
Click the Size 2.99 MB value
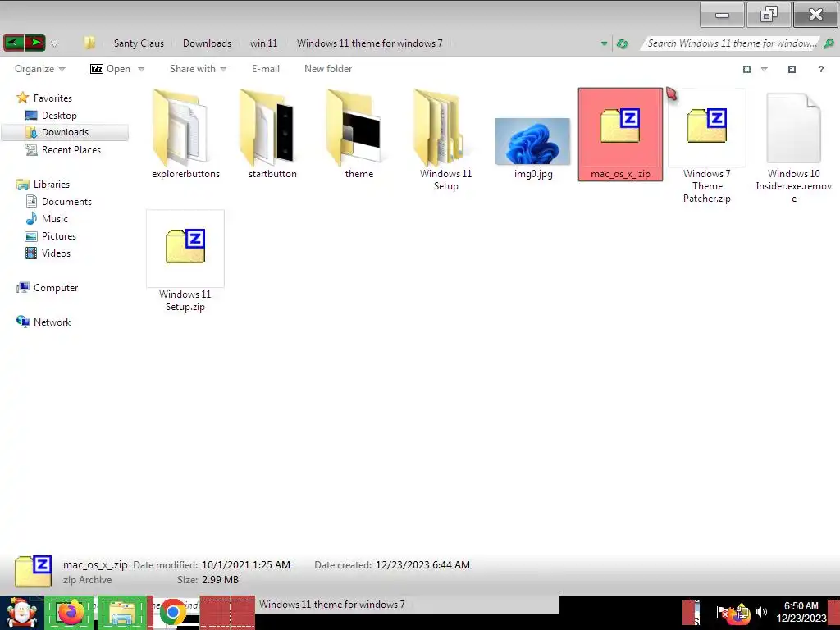(x=220, y=580)
